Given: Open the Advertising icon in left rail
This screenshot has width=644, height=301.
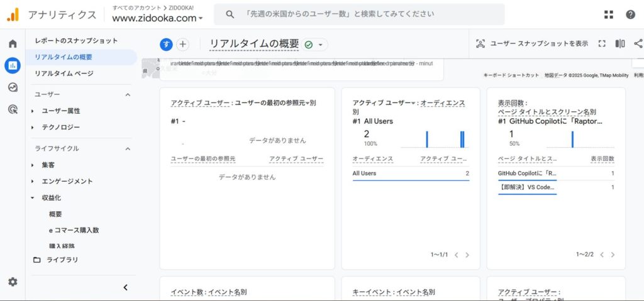Looking at the screenshot, I should click(12, 109).
